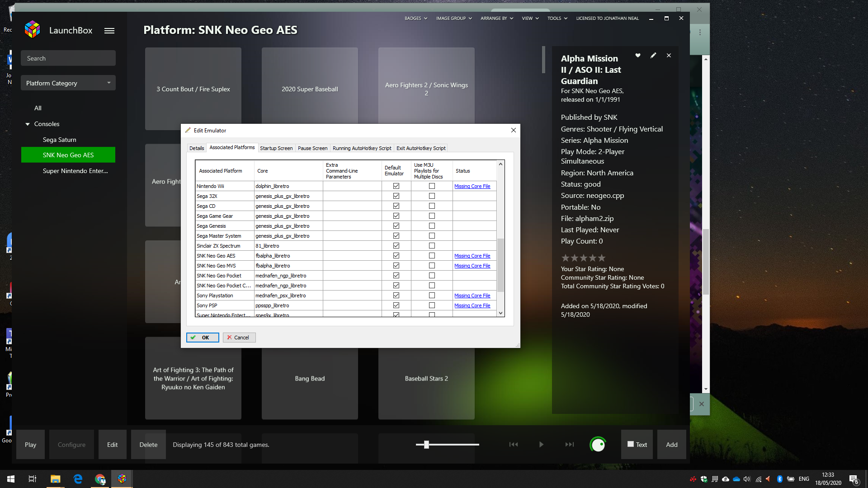Toggle Default Emulator for Nintendo Wii
Viewport: 868px width, 488px height.
[x=396, y=186]
